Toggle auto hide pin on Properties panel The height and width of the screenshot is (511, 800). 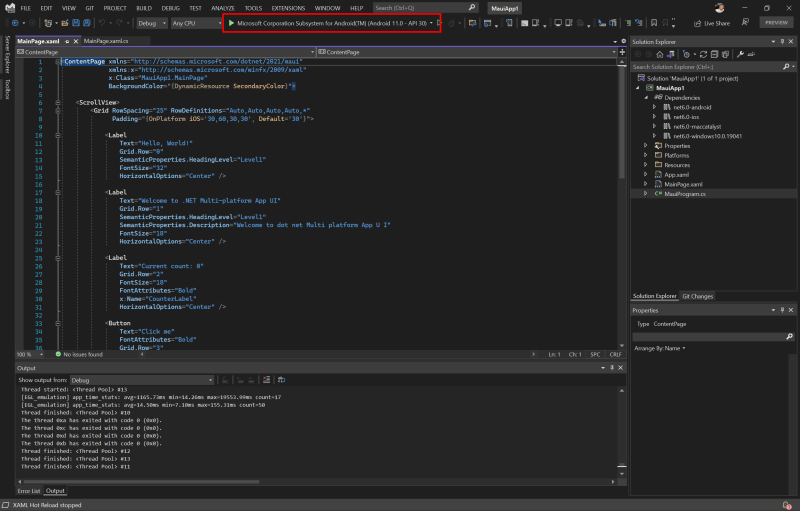point(782,310)
